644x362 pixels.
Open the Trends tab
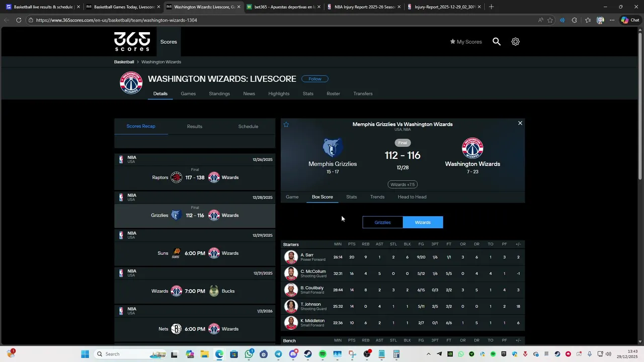tap(377, 197)
